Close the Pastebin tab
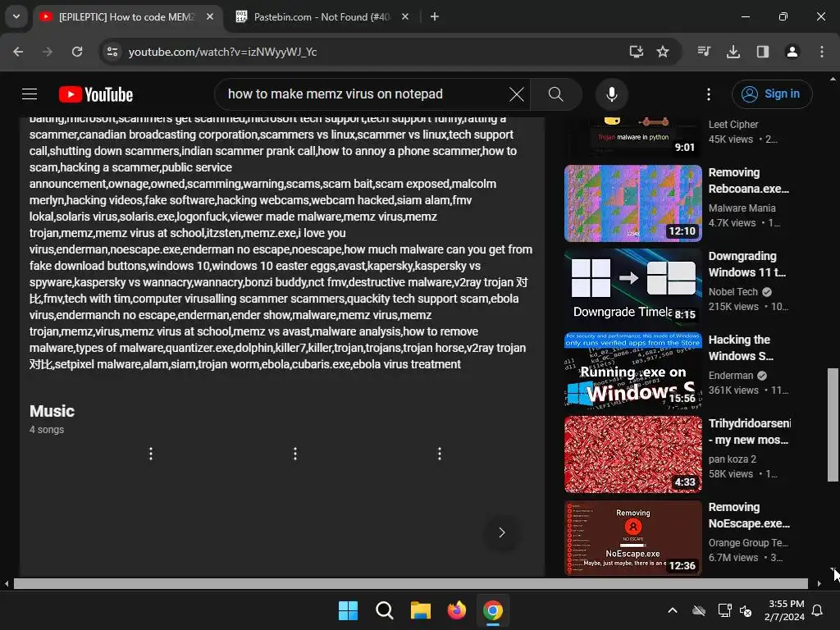This screenshot has height=630, width=840. [x=405, y=17]
